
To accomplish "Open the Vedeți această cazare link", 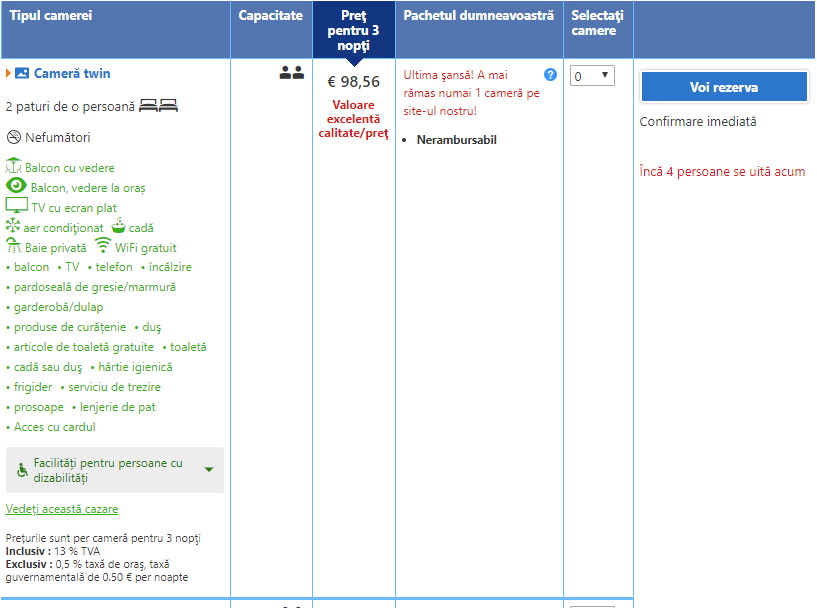I will click(62, 509).
